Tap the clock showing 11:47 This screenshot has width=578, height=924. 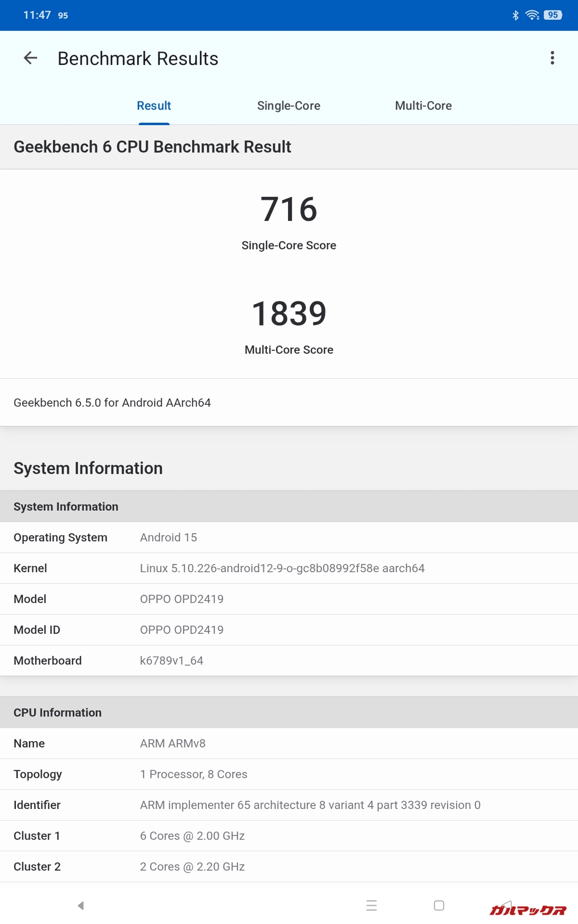(x=37, y=15)
